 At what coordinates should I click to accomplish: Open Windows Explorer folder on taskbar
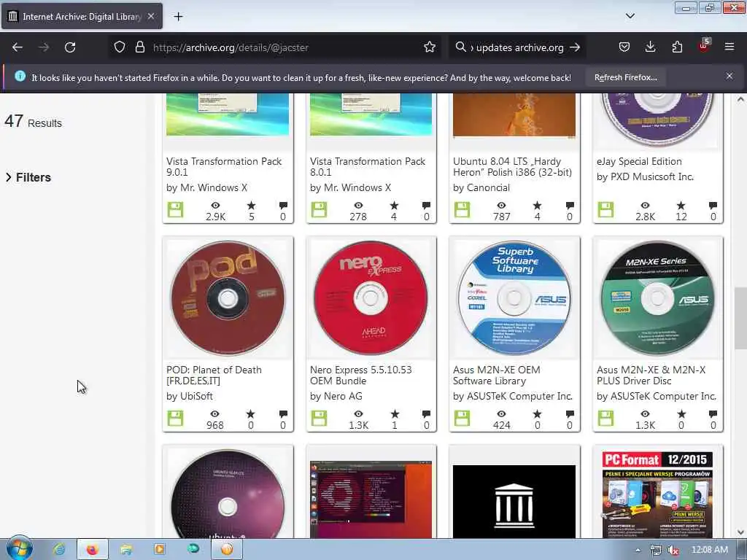pos(126,550)
